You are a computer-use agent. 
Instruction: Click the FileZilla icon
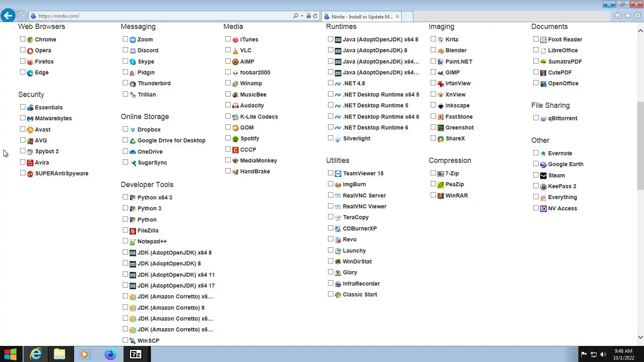click(x=133, y=231)
